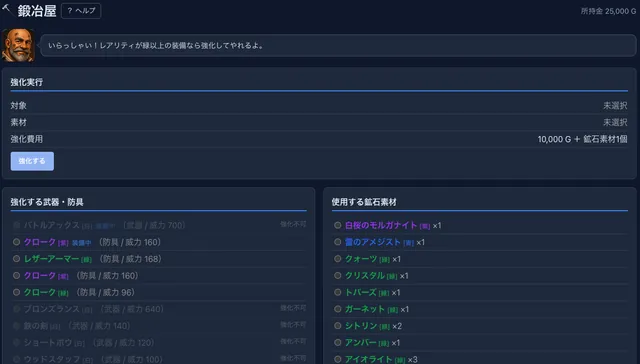The image size is (640, 364).
Task: Click the 強化する enhance button
Action: pos(32,161)
